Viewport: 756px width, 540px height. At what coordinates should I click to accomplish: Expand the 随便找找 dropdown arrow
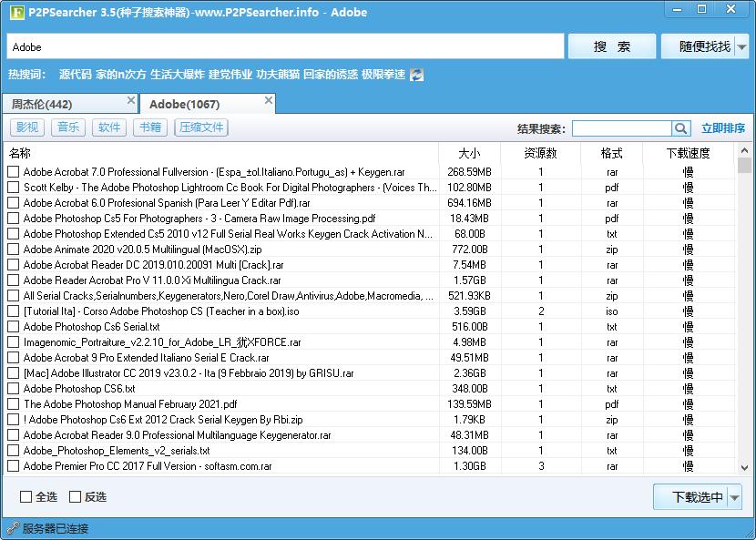(742, 46)
